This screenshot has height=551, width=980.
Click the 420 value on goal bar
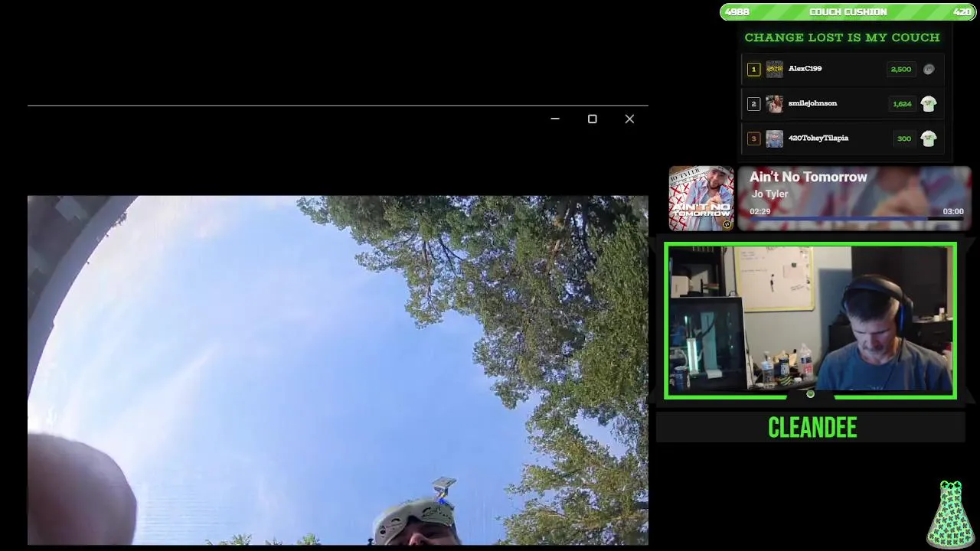point(962,11)
